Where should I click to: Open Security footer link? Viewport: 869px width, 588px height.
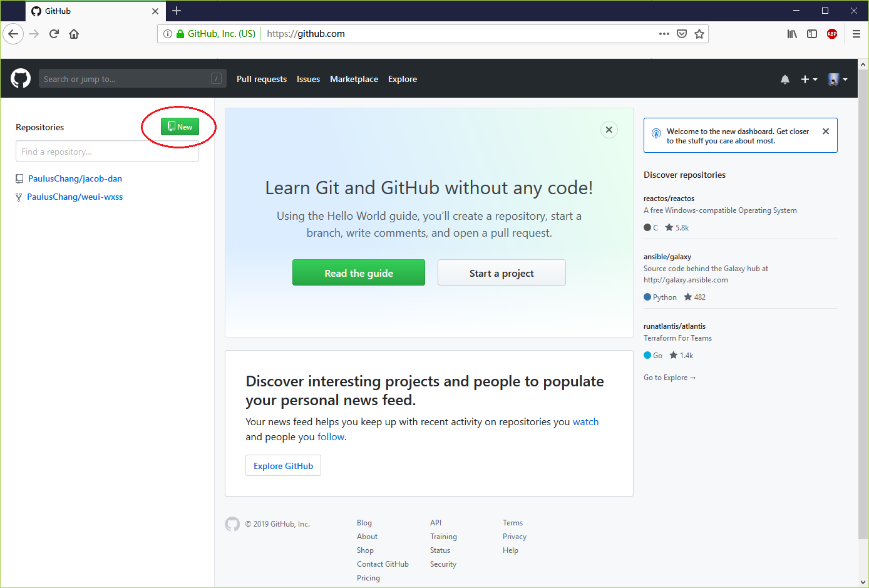point(443,564)
